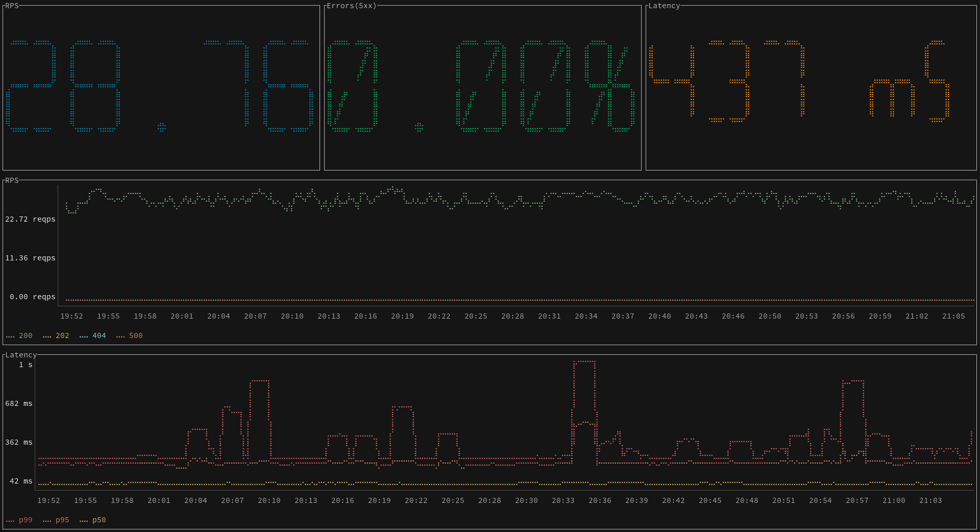Image resolution: width=980 pixels, height=532 pixels.
Task: Click the 20:50 time tick label
Action: [x=770, y=316]
